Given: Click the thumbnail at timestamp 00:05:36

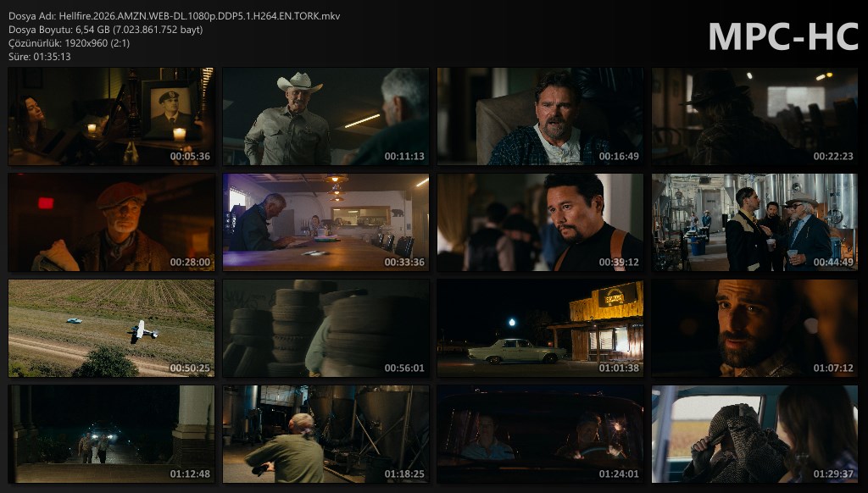Looking at the screenshot, I should click(111, 117).
